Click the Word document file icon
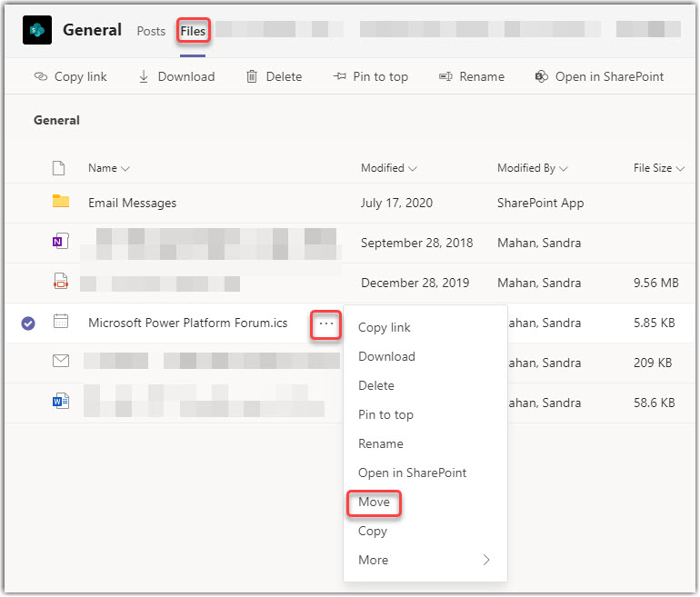This screenshot has height=597, width=700. coord(61,402)
